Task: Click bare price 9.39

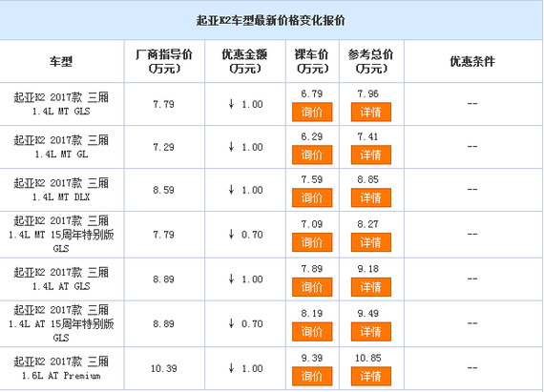Action: pyautogui.click(x=312, y=358)
